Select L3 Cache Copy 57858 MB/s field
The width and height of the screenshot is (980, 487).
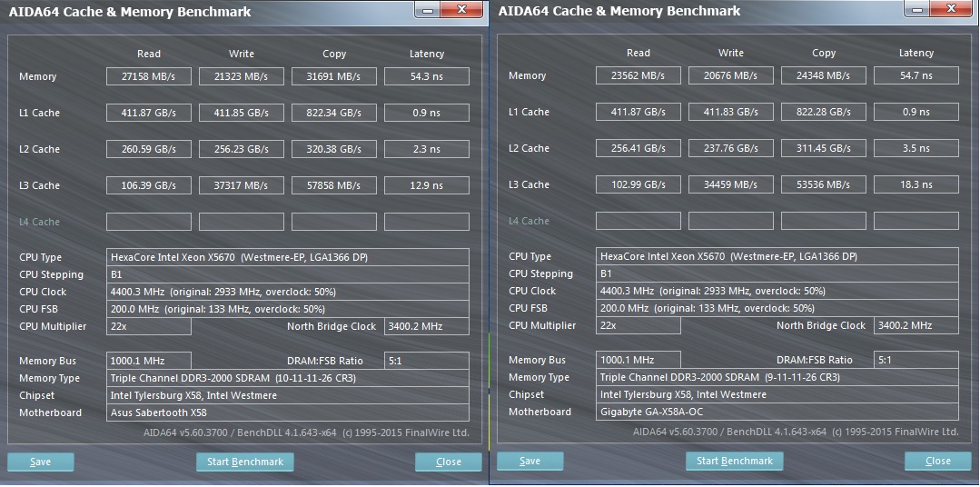coord(333,185)
